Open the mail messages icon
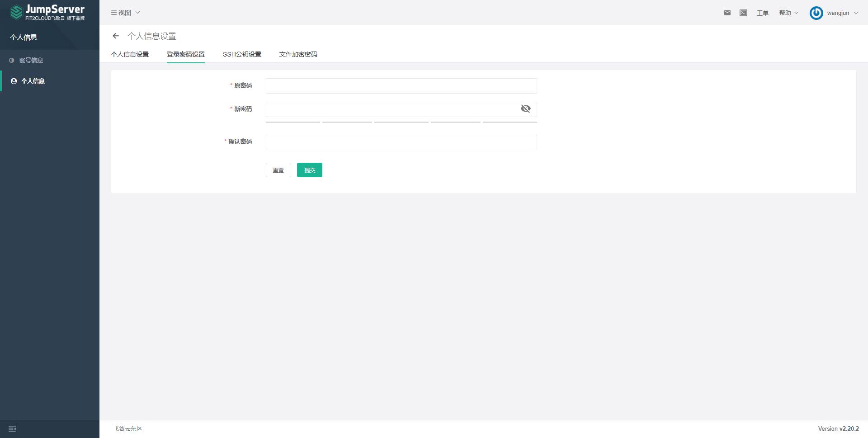The width and height of the screenshot is (868, 438). click(x=727, y=13)
